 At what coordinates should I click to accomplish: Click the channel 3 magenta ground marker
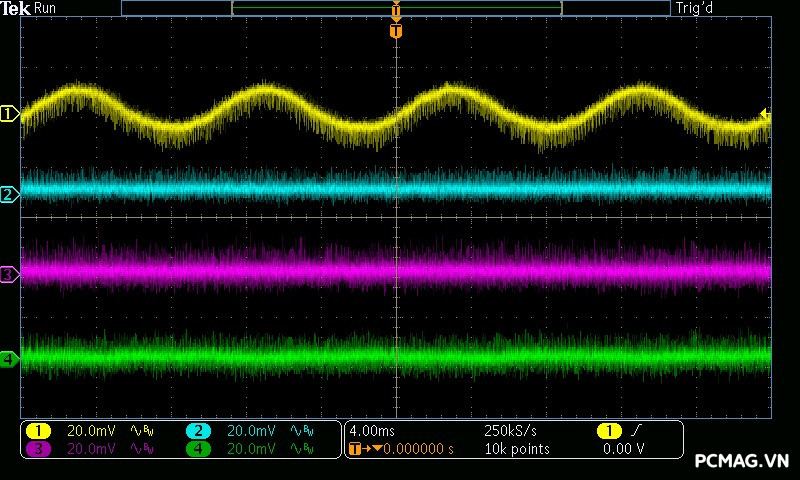pos(9,274)
